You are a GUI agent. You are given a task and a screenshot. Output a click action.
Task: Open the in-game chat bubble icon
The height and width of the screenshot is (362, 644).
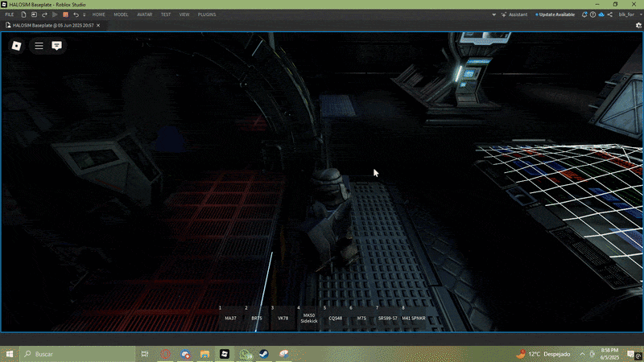(57, 46)
